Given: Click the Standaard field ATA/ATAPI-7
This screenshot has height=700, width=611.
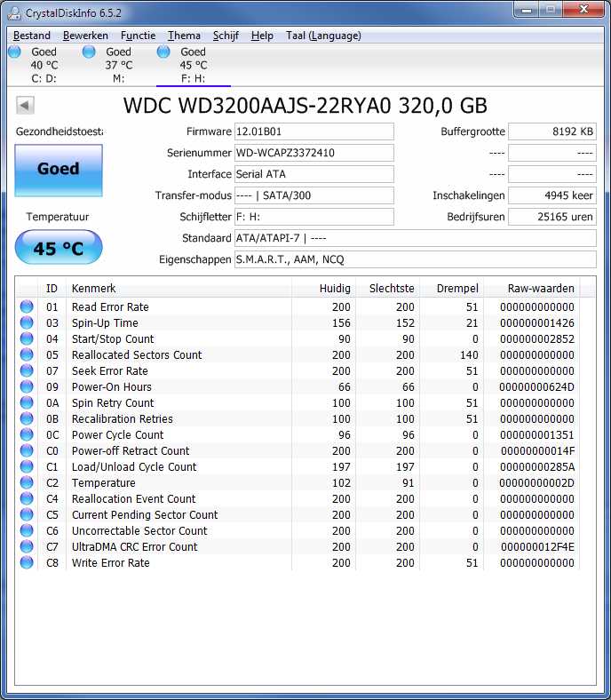Looking at the screenshot, I should click(416, 238).
